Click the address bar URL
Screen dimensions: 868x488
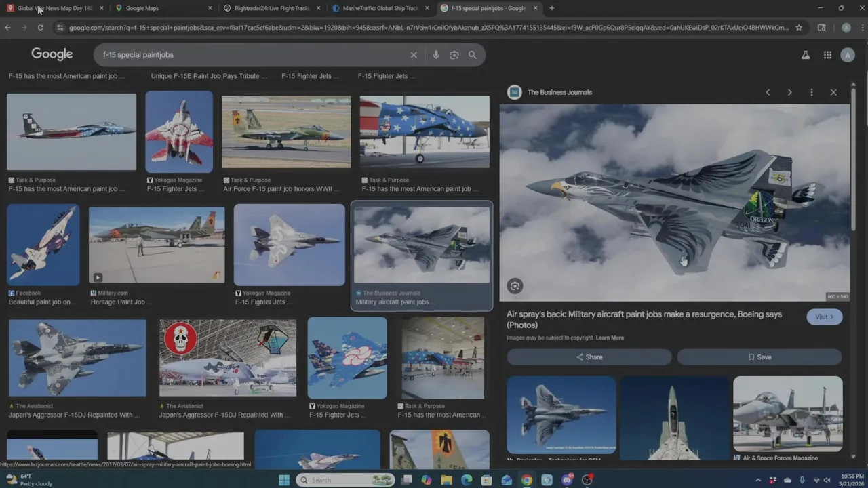(429, 28)
